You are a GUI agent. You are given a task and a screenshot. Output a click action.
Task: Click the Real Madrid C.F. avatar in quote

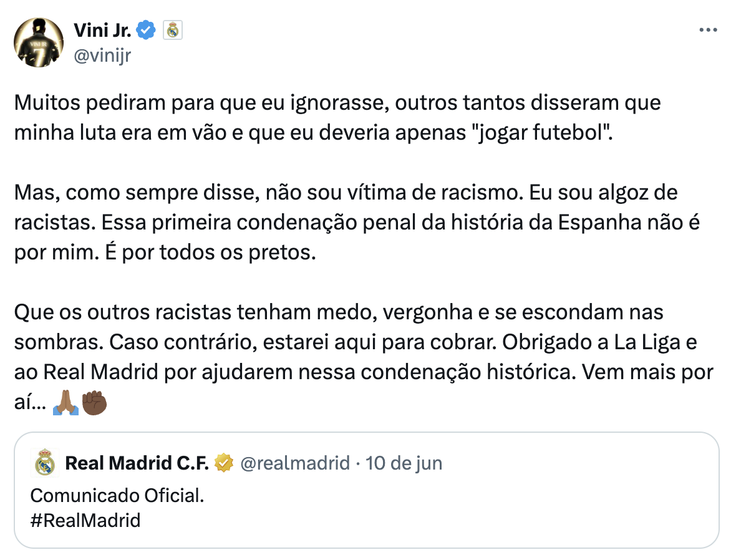tap(45, 462)
